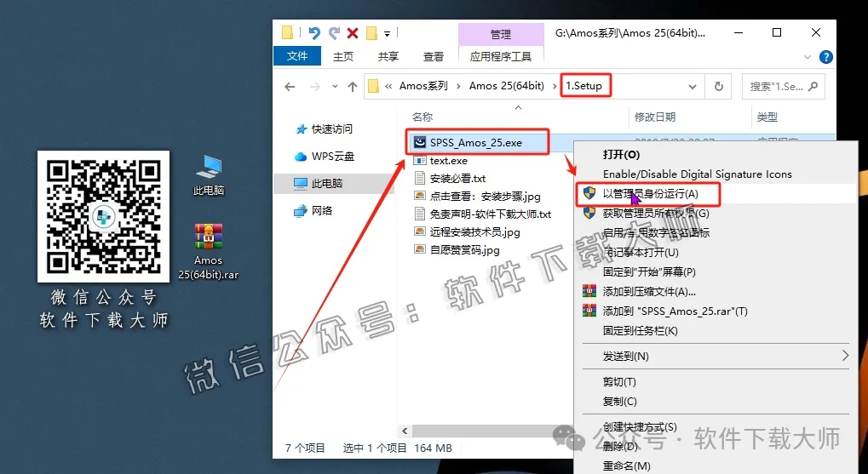Go forward with the forward arrow
The image size is (868, 474).
point(315,86)
